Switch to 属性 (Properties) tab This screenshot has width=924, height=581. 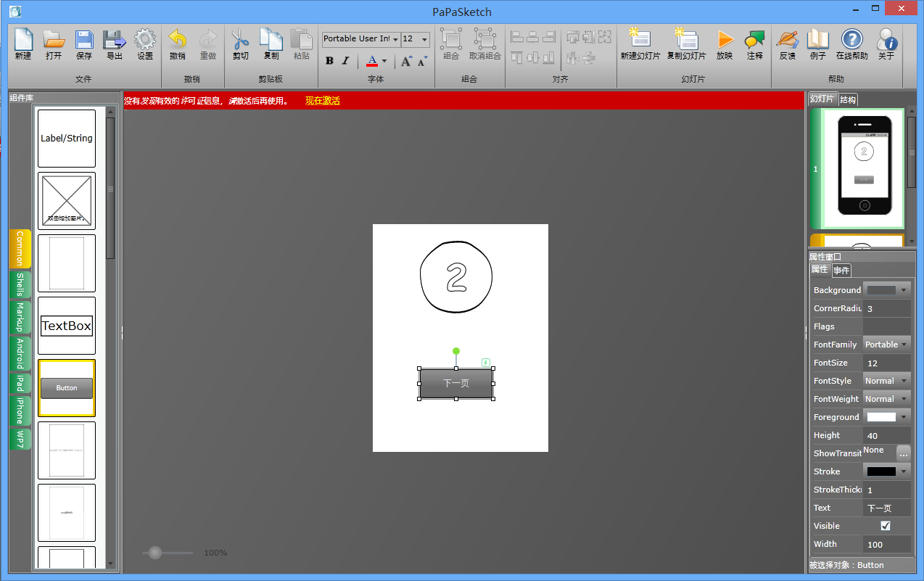point(820,269)
